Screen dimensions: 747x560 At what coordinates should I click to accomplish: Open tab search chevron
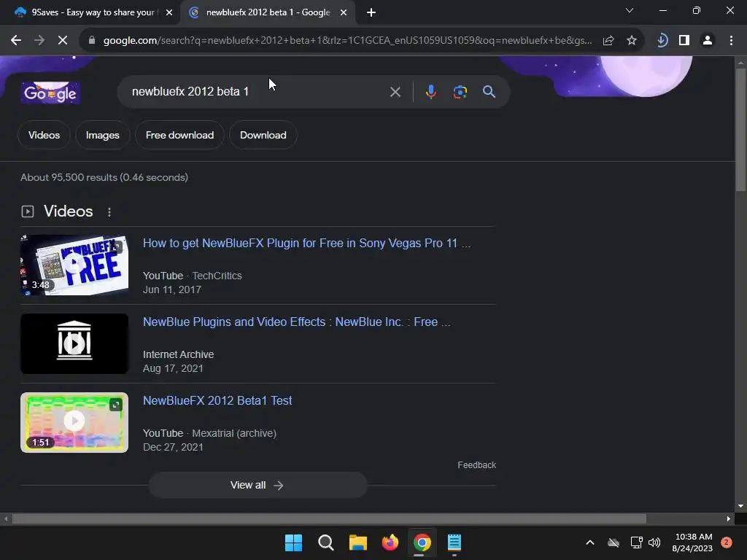(630, 10)
